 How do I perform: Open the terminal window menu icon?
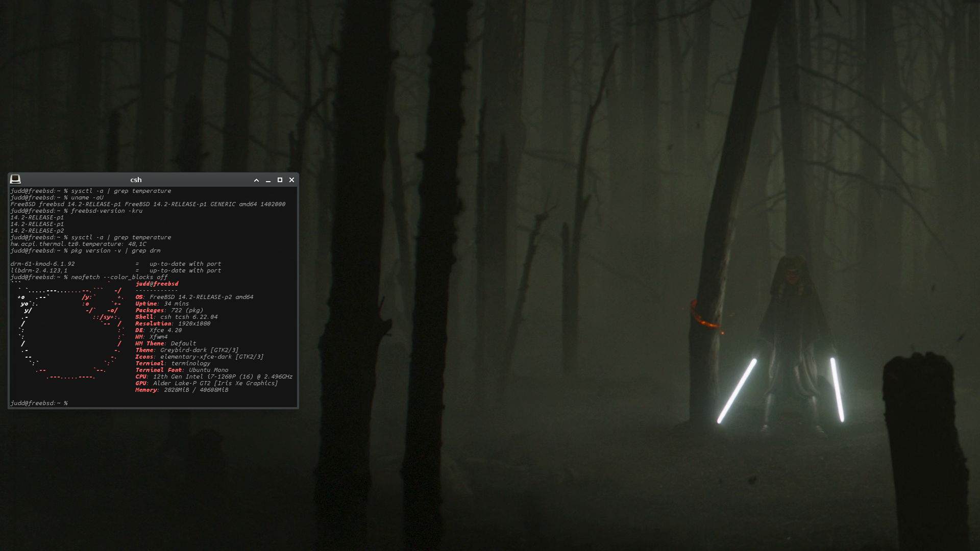15,179
